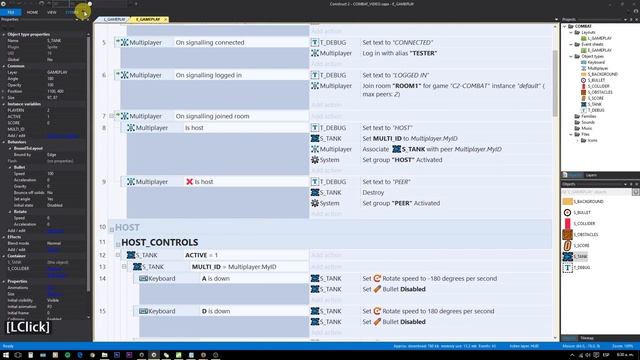640x360 pixels.
Task: Click S_TANK icon in 'ACTIVE = 1' condition
Action: coord(131,255)
